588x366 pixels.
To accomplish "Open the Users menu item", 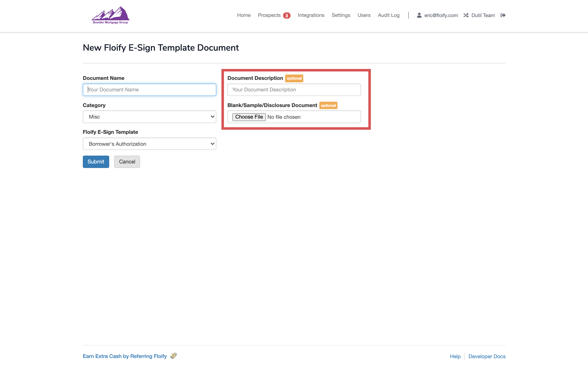I will click(364, 15).
